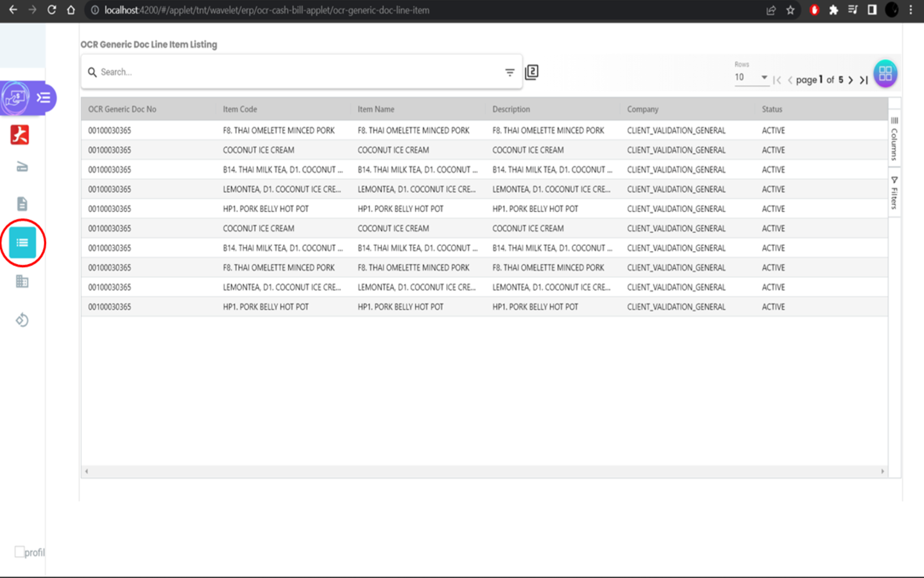Open the filter options in search bar
This screenshot has width=924, height=578.
pyautogui.click(x=509, y=73)
